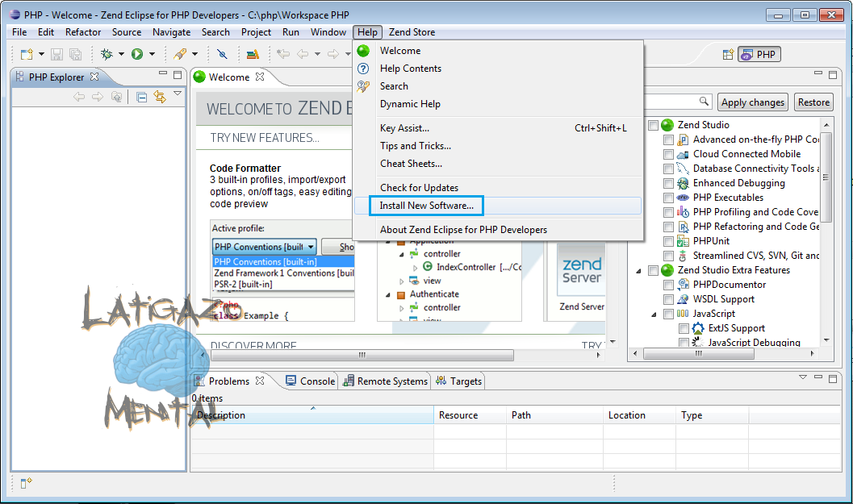853x504 pixels.
Task: Open the dropdown arrow next to Run
Action: 150,53
